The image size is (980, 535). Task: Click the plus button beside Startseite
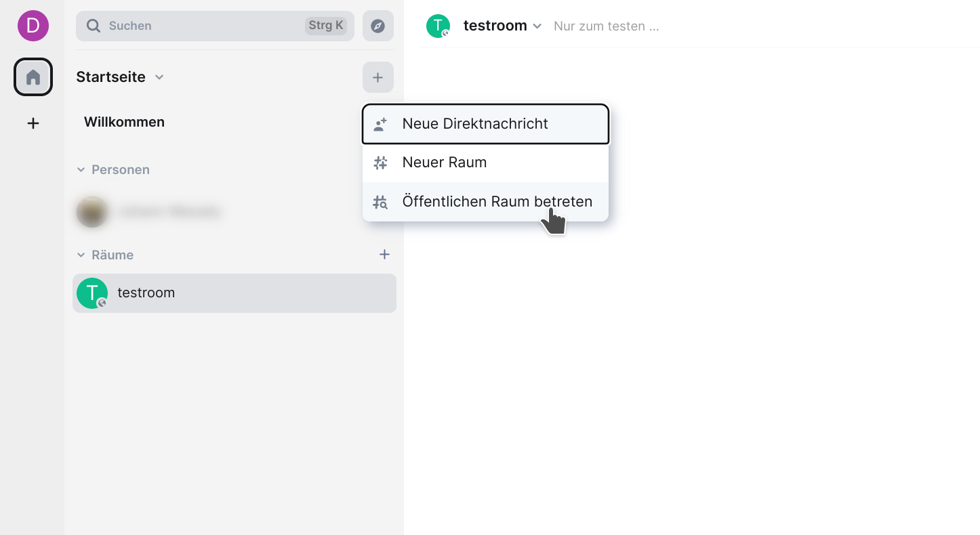pos(377,77)
